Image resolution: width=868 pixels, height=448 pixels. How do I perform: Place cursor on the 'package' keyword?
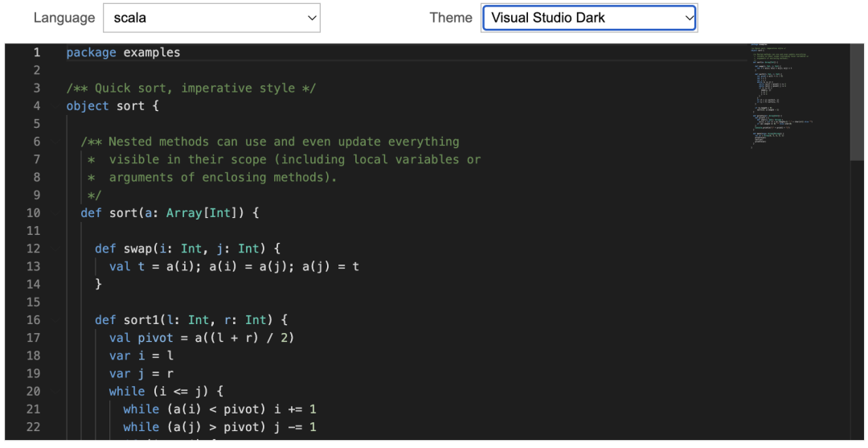(91, 53)
